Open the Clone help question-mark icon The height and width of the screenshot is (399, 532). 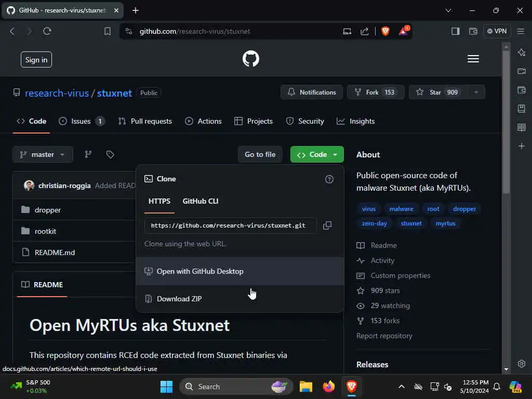[329, 179]
